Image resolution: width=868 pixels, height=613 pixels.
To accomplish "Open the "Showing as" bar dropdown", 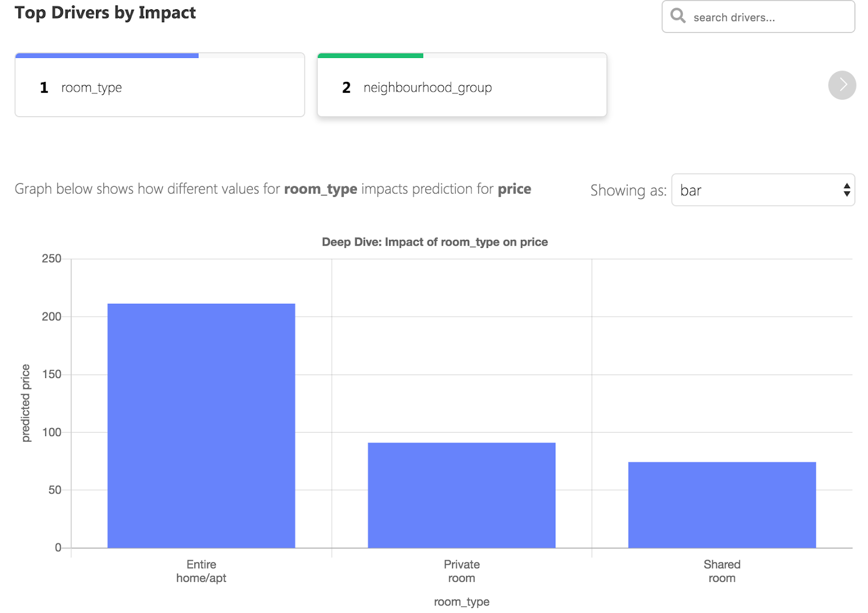I will coord(762,190).
